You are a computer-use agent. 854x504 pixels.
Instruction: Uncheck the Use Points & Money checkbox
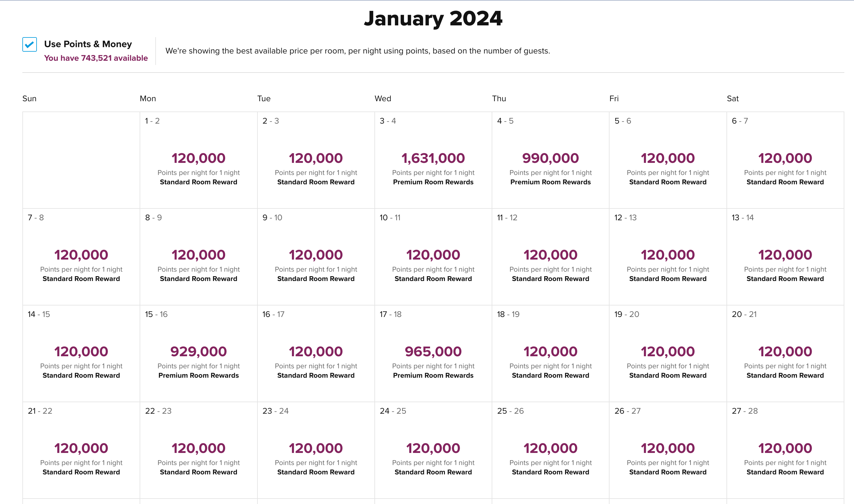tap(30, 44)
